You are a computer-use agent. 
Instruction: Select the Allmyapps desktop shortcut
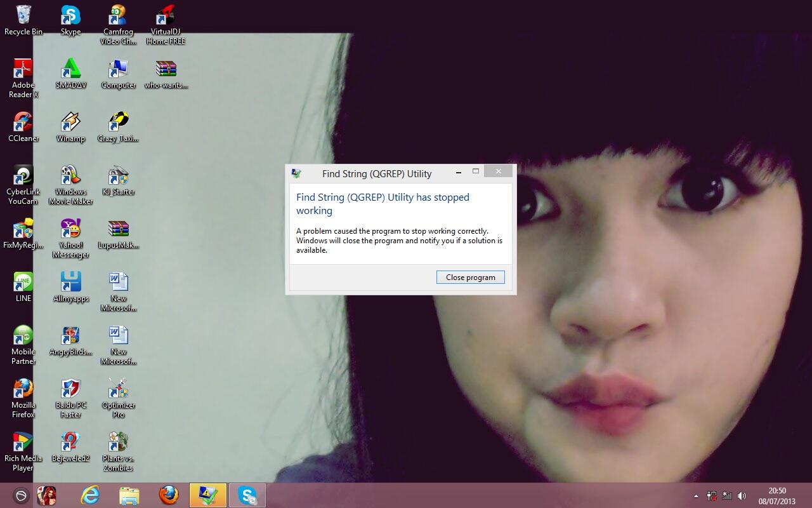pyautogui.click(x=70, y=286)
